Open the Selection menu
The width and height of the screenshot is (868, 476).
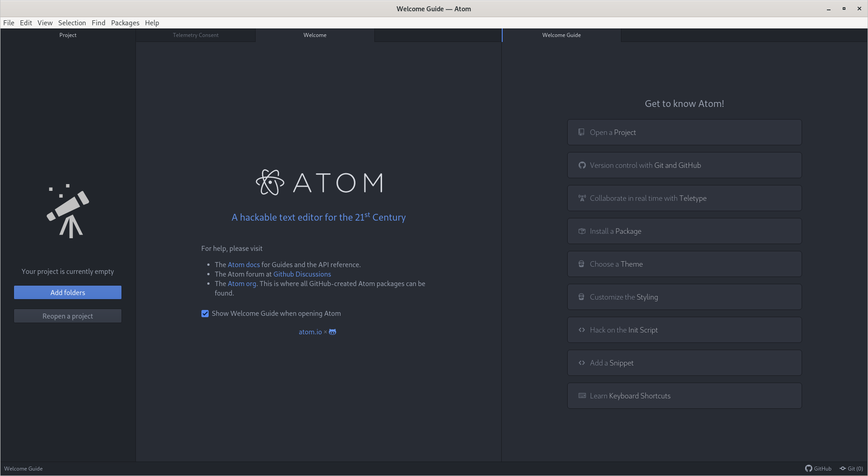click(72, 23)
